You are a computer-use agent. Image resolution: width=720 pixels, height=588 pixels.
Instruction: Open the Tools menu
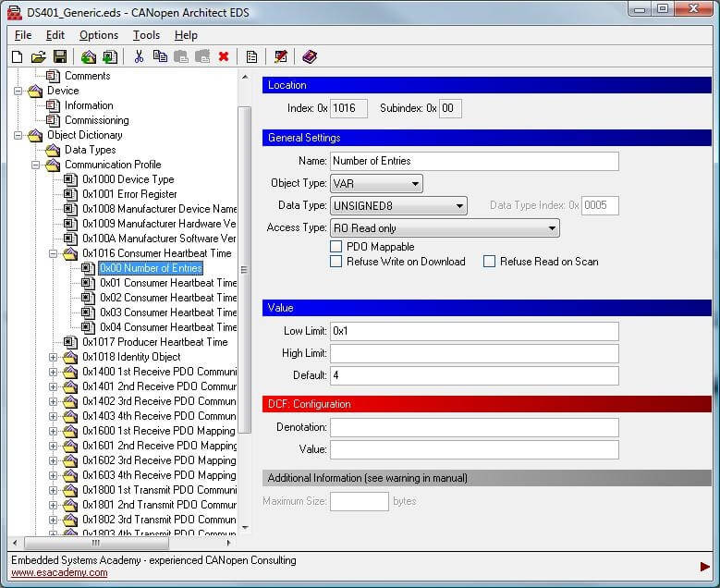coord(146,35)
